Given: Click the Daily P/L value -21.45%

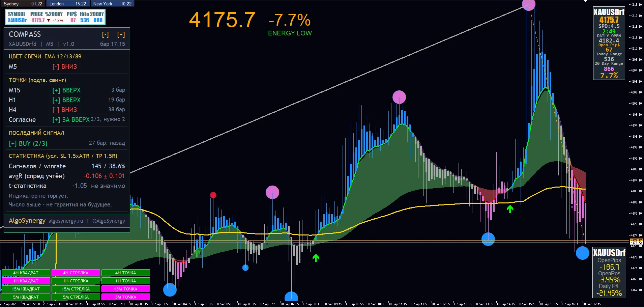Looking at the screenshot, I should click(x=609, y=293).
